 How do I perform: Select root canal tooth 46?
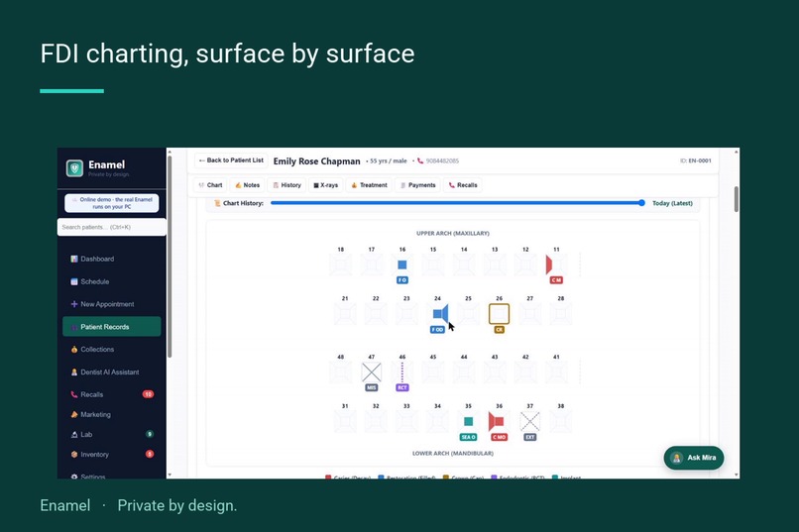[402, 372]
